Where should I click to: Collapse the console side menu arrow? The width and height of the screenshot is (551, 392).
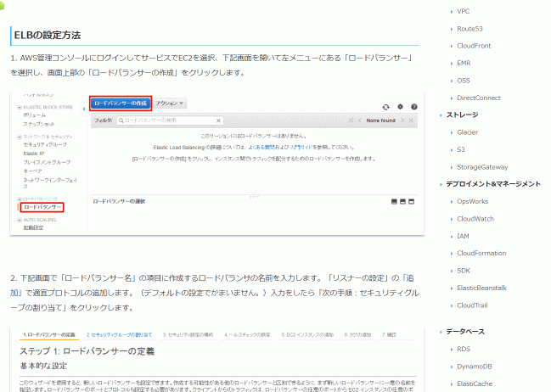click(84, 109)
